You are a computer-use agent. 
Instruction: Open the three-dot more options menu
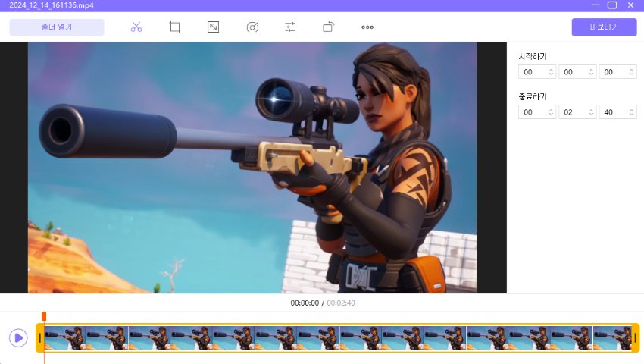pos(367,27)
